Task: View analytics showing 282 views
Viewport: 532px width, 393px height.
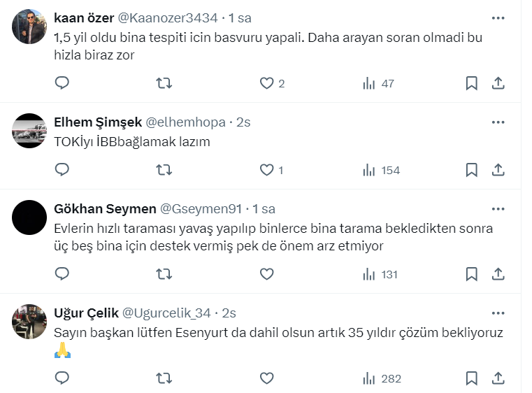Action: click(382, 378)
